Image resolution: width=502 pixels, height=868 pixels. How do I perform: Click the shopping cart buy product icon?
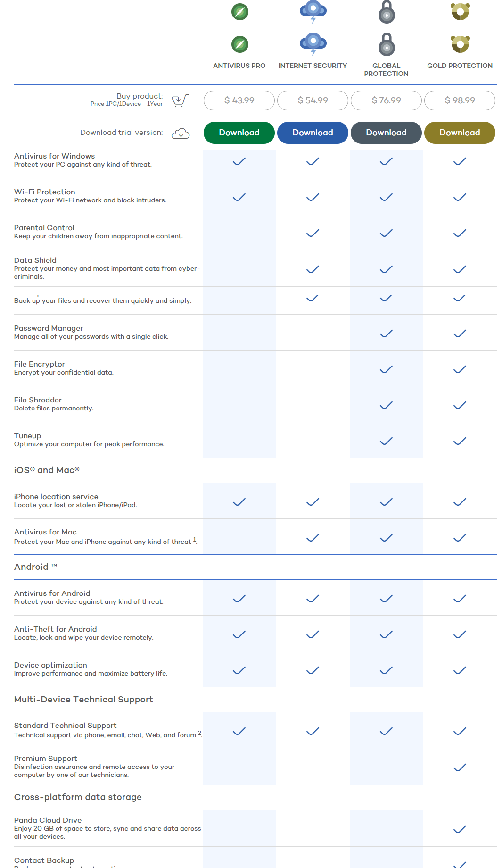[180, 100]
